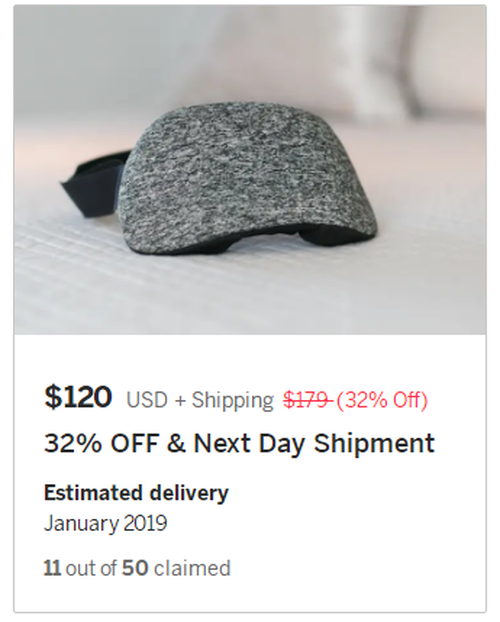Select the heathered gray fabric of mask
Screen dimensions: 500x622
248,179
